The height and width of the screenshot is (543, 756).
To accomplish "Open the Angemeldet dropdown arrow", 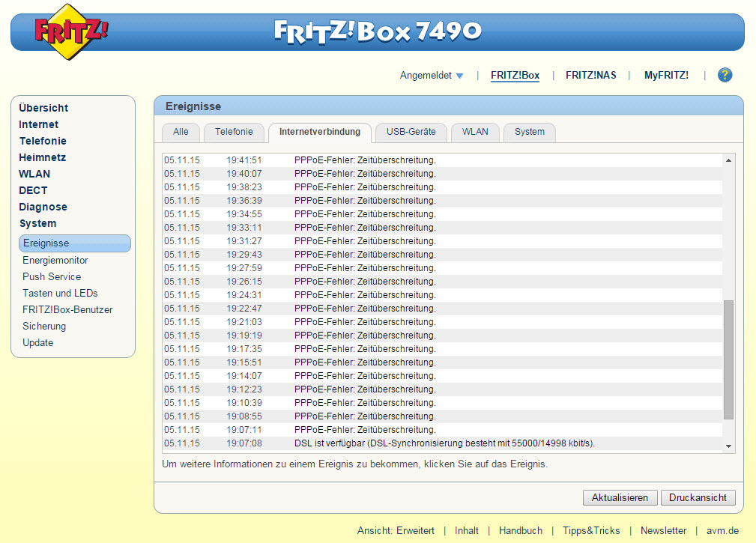I will [459, 76].
